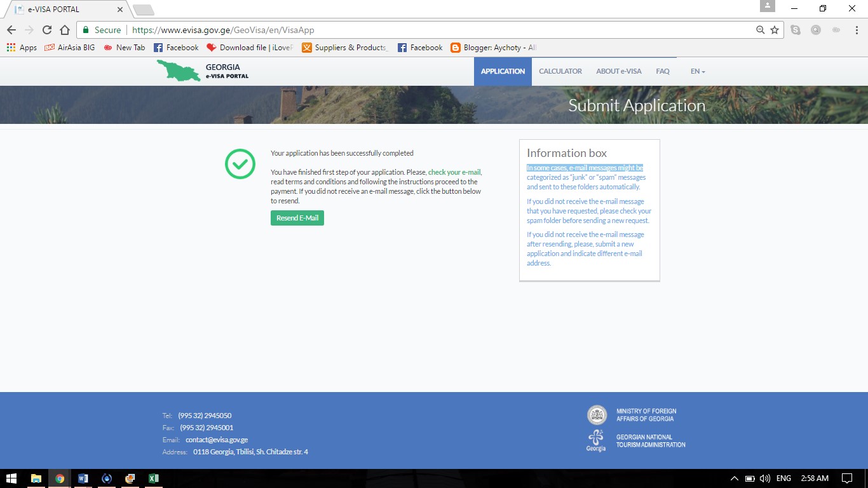Screen dimensions: 868x488
Task: Open the browser home page icon
Action: 64,30
